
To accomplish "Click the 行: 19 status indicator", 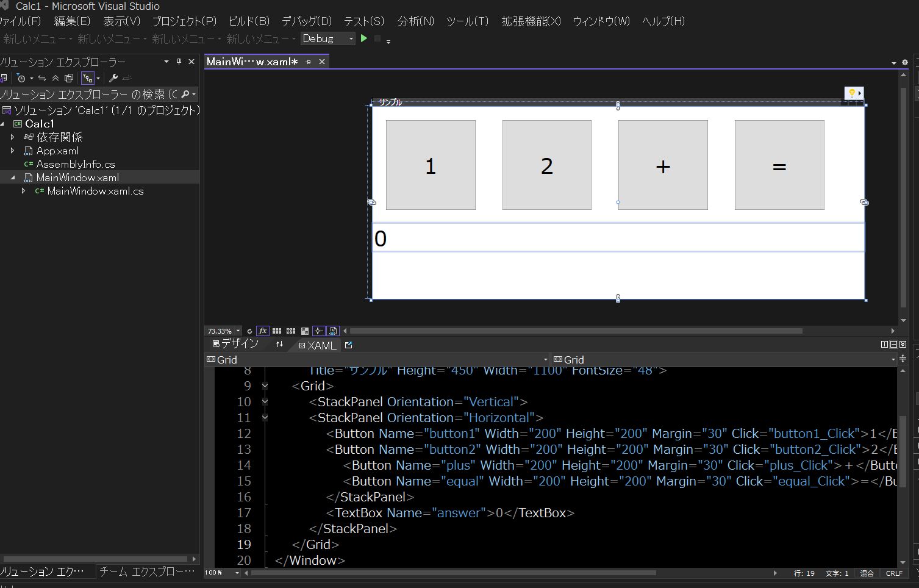I will coord(804,573).
